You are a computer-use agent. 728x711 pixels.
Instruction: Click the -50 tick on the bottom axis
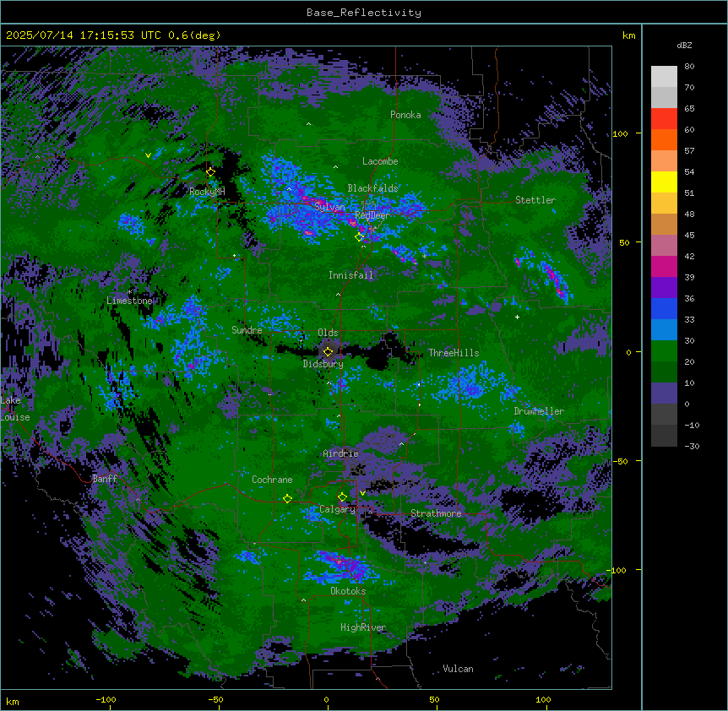[x=215, y=699]
